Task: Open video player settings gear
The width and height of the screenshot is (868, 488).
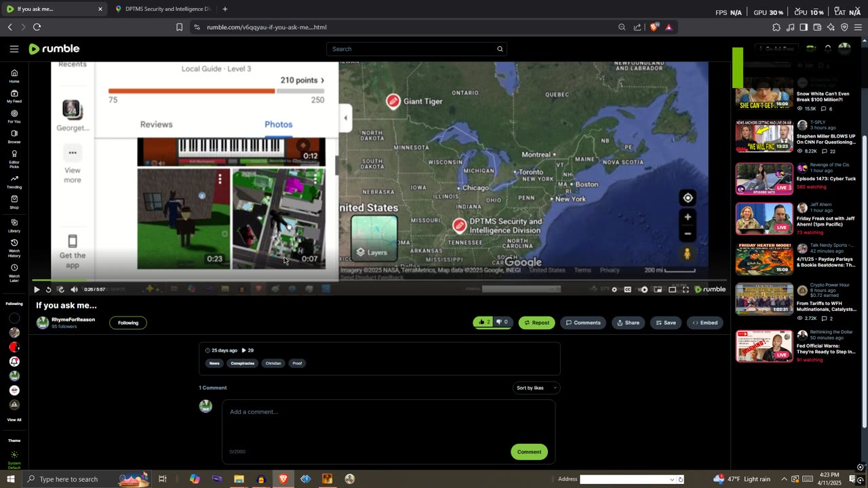Action: coord(614,289)
